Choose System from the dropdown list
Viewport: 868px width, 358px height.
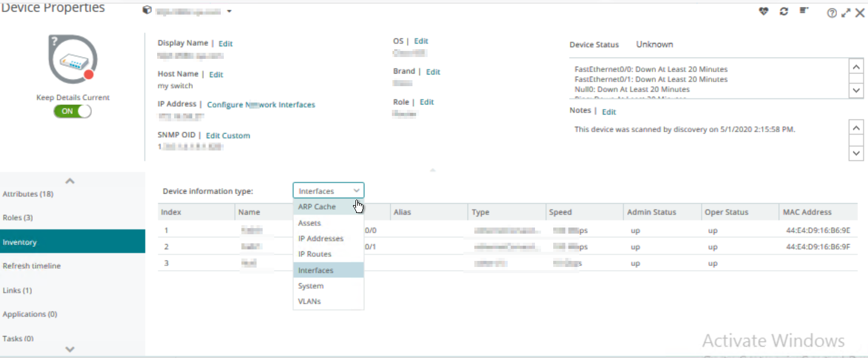pyautogui.click(x=328, y=286)
